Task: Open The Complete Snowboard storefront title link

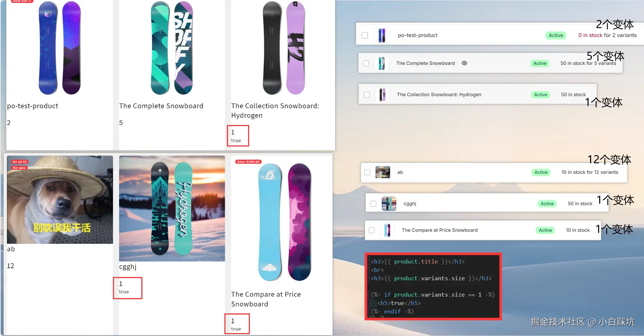Action: 161,106
